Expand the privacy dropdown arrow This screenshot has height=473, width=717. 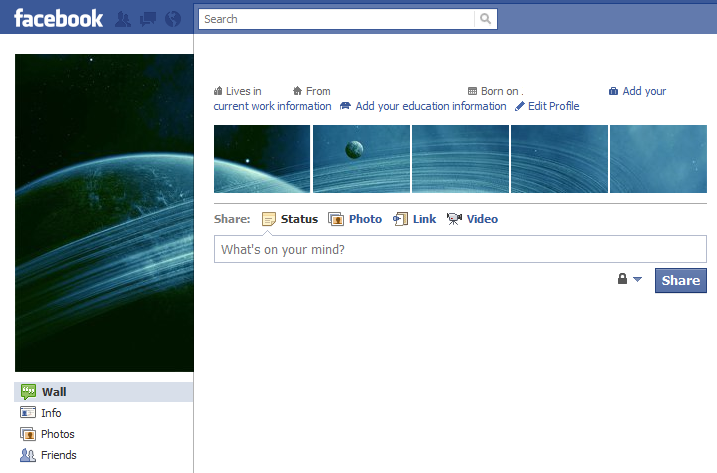[637, 279]
